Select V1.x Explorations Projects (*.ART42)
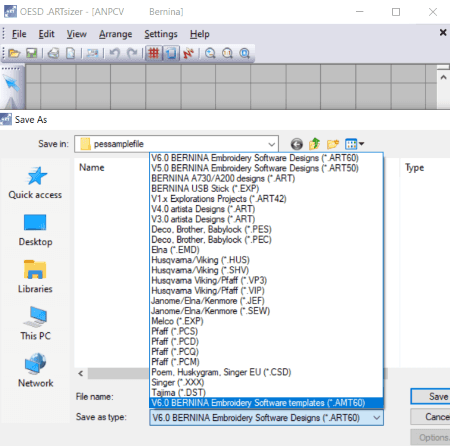 click(266, 199)
